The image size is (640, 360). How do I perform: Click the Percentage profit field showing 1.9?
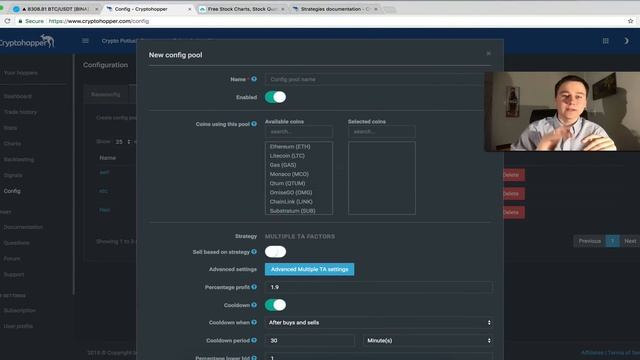point(379,287)
